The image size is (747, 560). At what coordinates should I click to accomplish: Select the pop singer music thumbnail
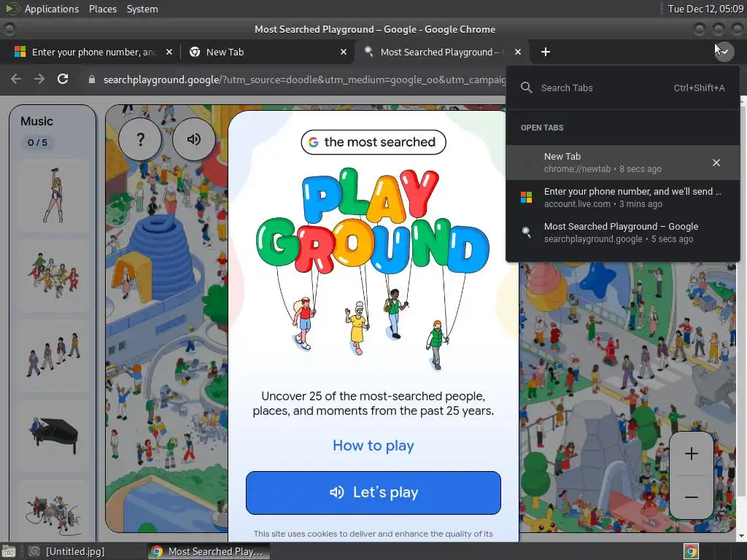coord(54,195)
